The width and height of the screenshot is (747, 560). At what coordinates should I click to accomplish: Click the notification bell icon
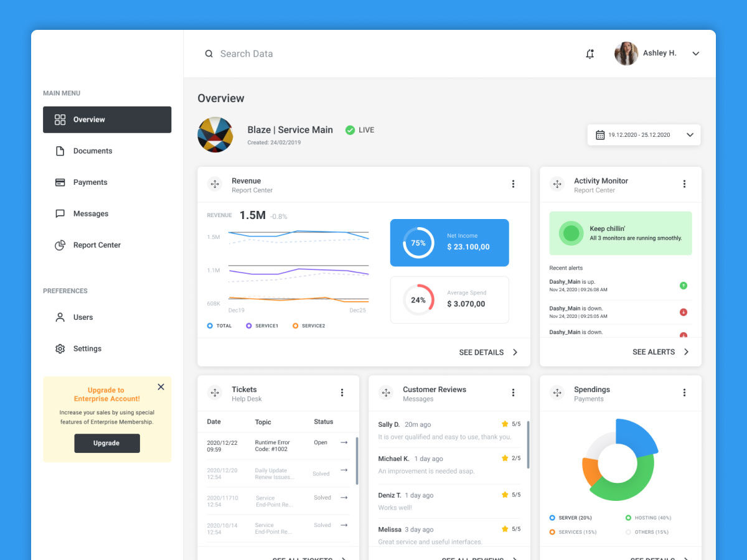[x=590, y=54]
